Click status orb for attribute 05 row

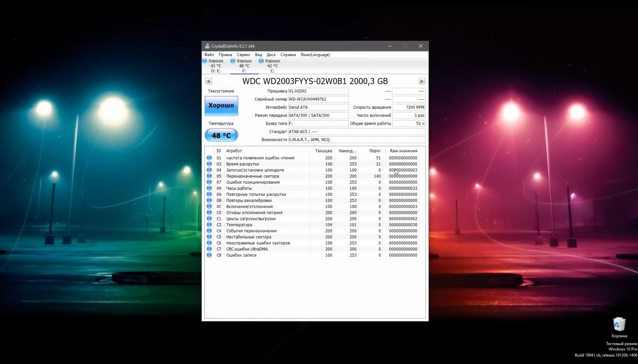(209, 176)
